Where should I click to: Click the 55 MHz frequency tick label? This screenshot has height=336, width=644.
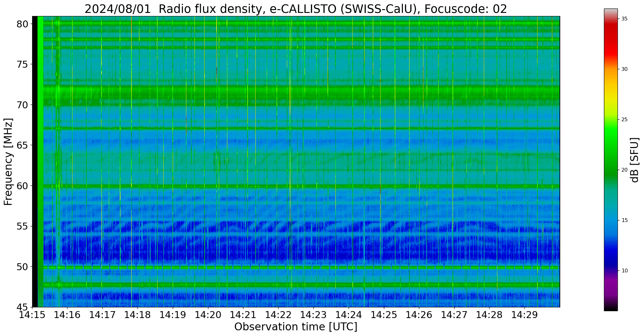(x=23, y=226)
